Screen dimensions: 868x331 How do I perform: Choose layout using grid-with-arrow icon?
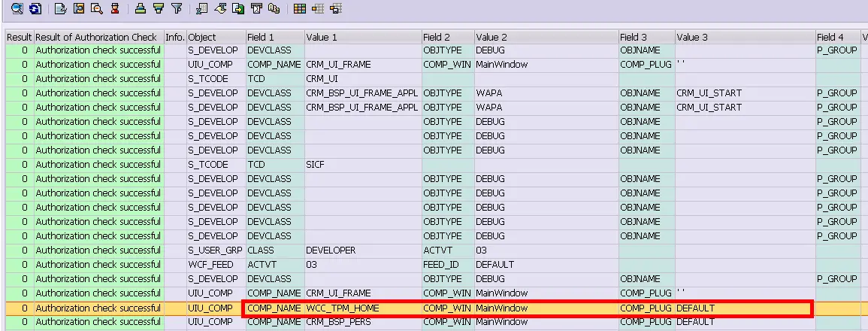[x=318, y=8]
